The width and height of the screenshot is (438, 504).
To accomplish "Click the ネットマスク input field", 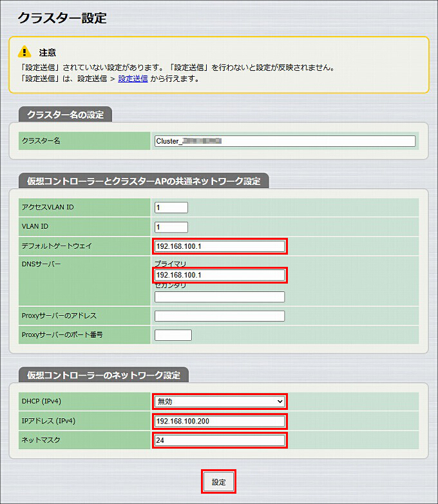I will click(x=220, y=440).
